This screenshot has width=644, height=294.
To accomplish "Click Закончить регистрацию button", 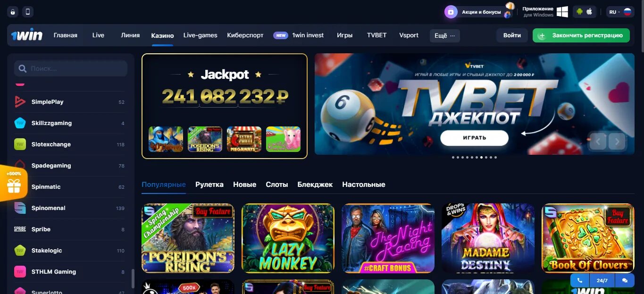I will pos(581,35).
